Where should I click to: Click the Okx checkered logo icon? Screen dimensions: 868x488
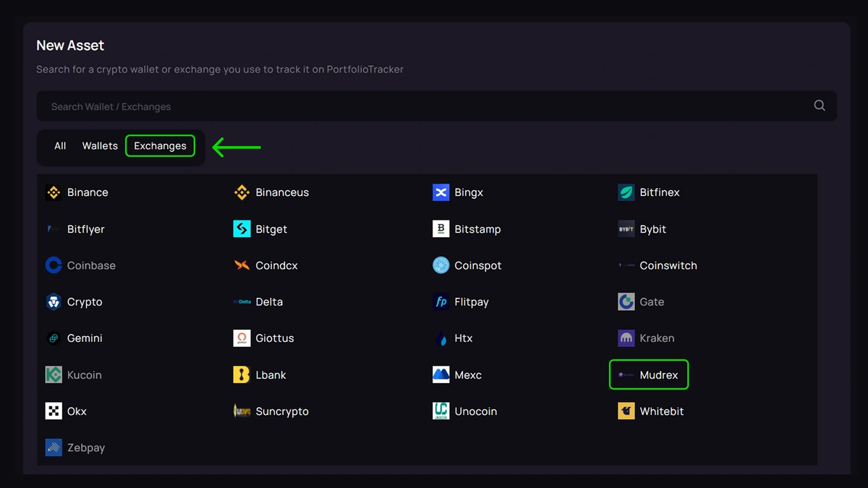tap(54, 411)
